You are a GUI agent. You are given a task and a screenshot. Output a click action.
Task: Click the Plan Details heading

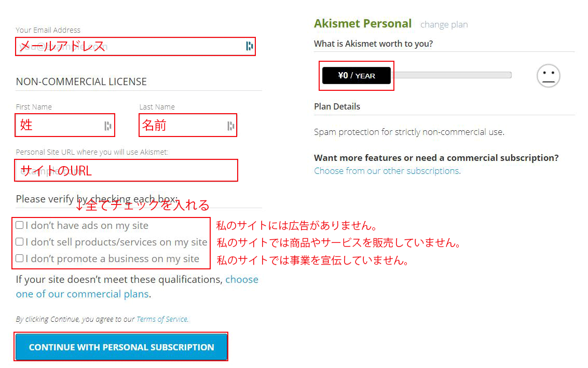pos(337,106)
